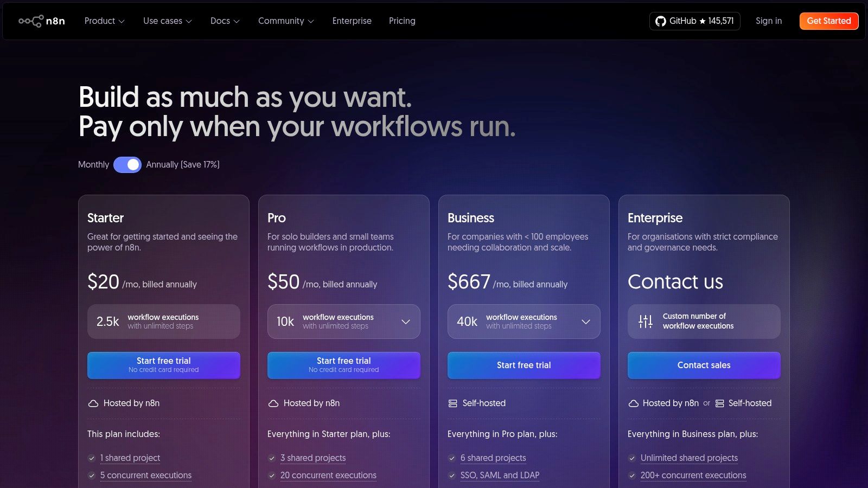The height and width of the screenshot is (488, 868).
Task: Open the Product dropdown menu
Action: coord(105,21)
